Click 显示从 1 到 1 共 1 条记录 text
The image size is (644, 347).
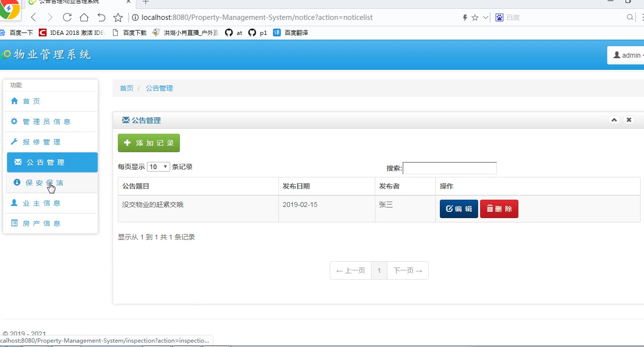(157, 237)
